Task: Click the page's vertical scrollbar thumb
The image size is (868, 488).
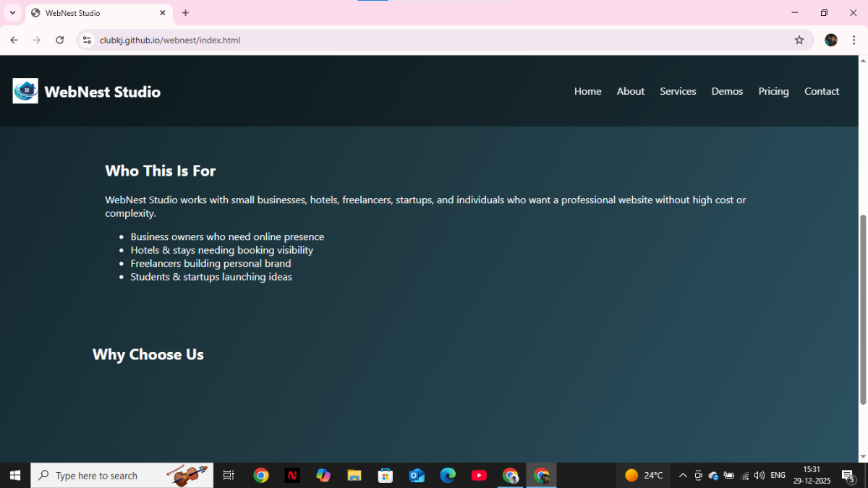Action: click(x=862, y=309)
